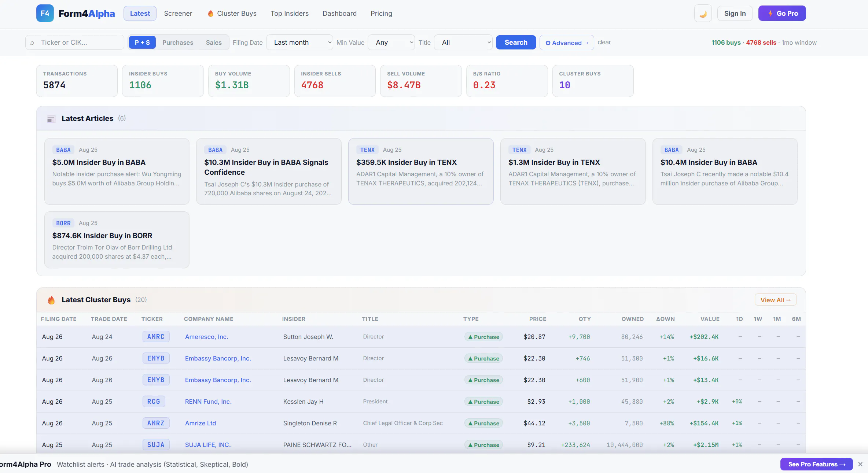Click the Purchase badge in RENN Fund row
The height and width of the screenshot is (473, 868).
pyautogui.click(x=483, y=402)
